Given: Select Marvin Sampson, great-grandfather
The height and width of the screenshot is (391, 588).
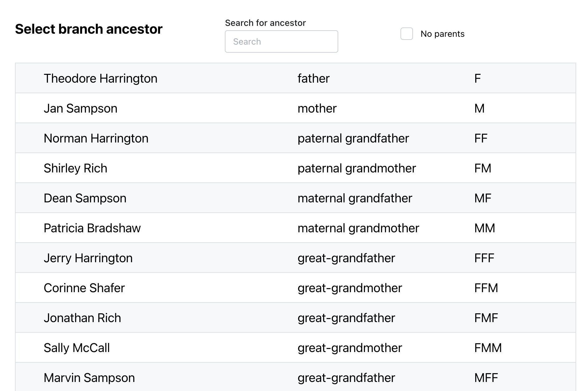Looking at the screenshot, I should [x=89, y=378].
